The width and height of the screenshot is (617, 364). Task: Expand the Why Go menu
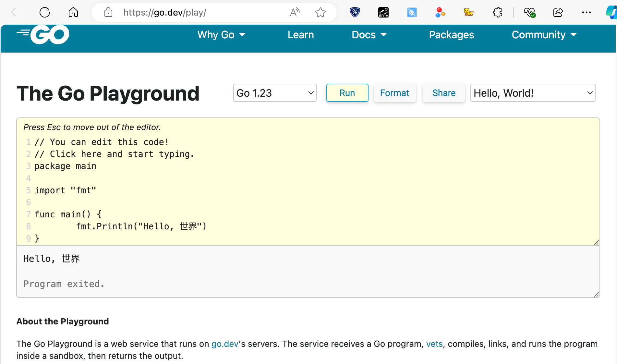point(221,35)
